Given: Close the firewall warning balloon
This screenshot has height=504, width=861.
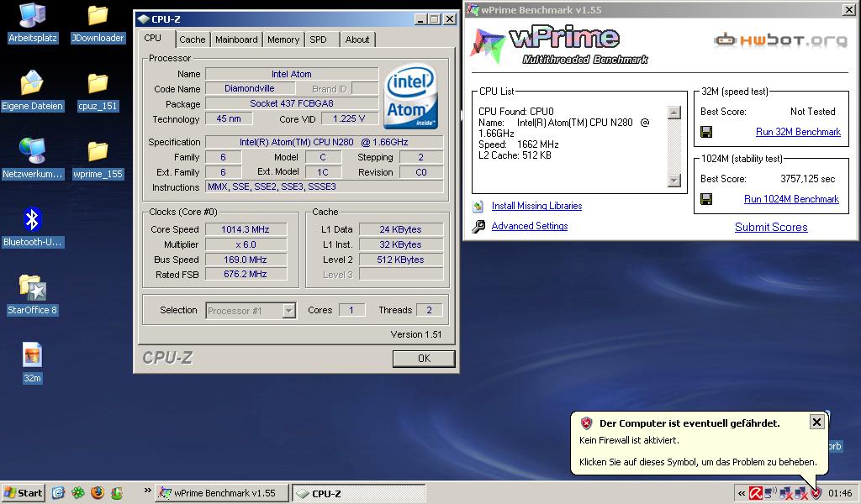Looking at the screenshot, I should tap(816, 422).
